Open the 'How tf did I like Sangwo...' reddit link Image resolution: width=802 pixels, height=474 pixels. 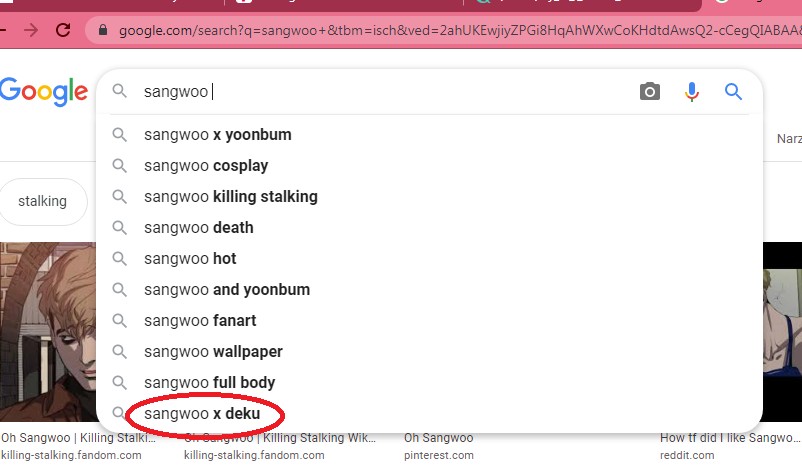(x=729, y=438)
